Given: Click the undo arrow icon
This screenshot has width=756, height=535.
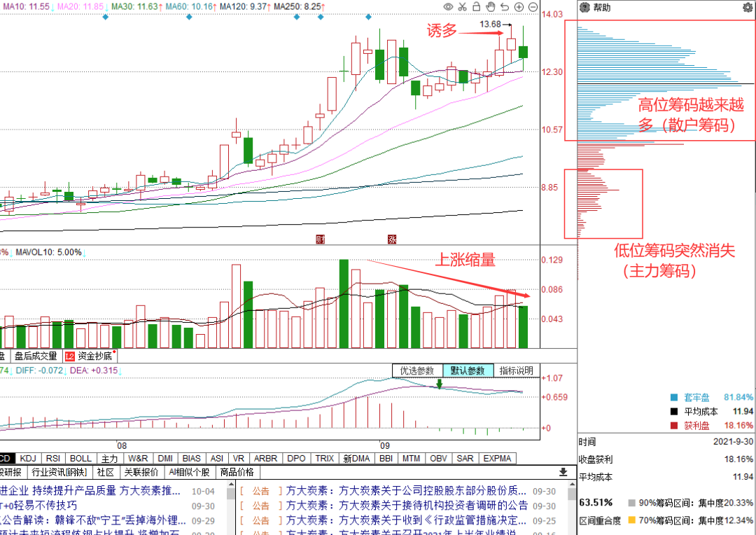Looking at the screenshot, I should tap(505, 7).
